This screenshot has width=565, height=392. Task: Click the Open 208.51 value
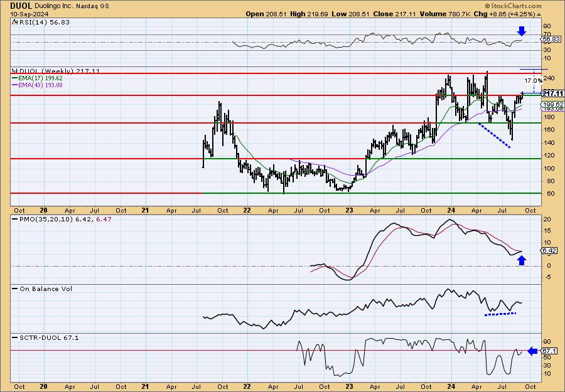[x=266, y=14]
